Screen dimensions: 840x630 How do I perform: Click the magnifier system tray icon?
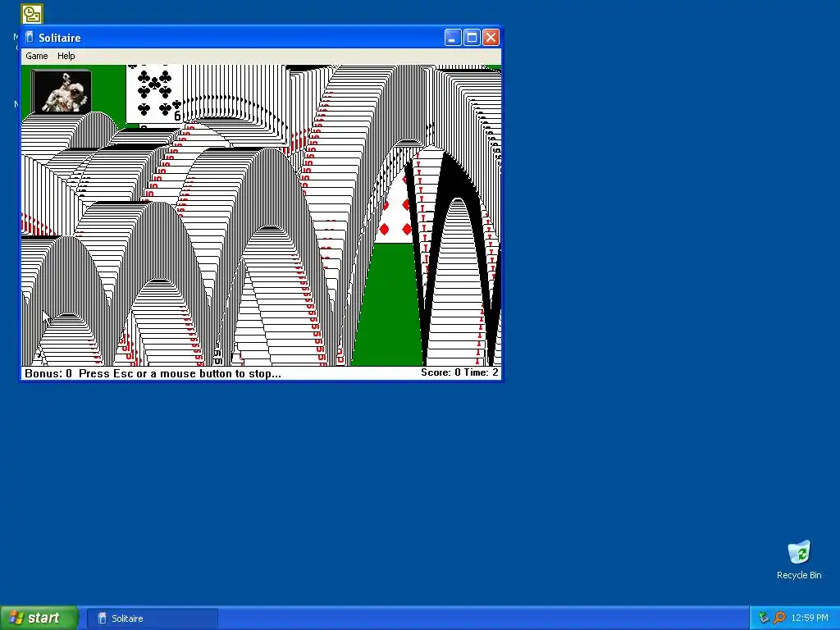click(779, 619)
